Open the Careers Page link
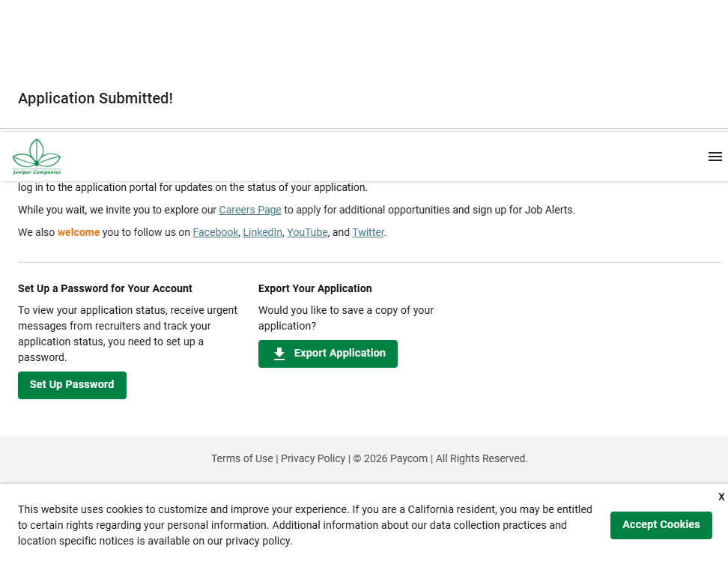The width and height of the screenshot is (728, 567). 250,210
